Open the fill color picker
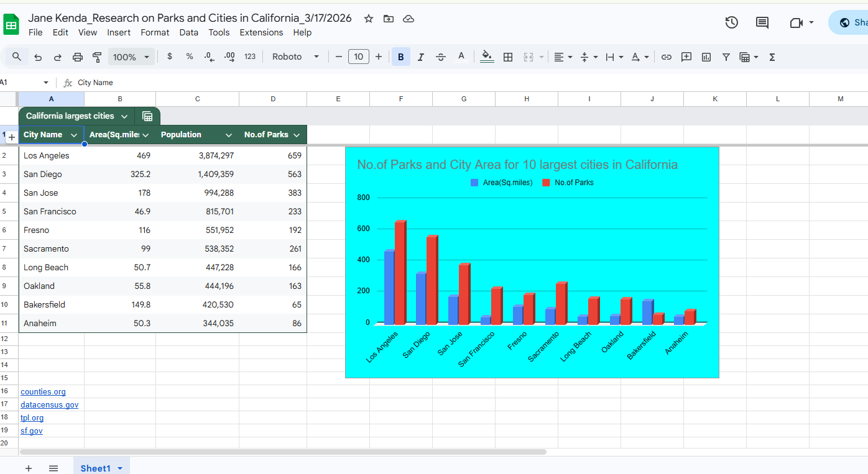The image size is (868, 474). click(x=487, y=57)
